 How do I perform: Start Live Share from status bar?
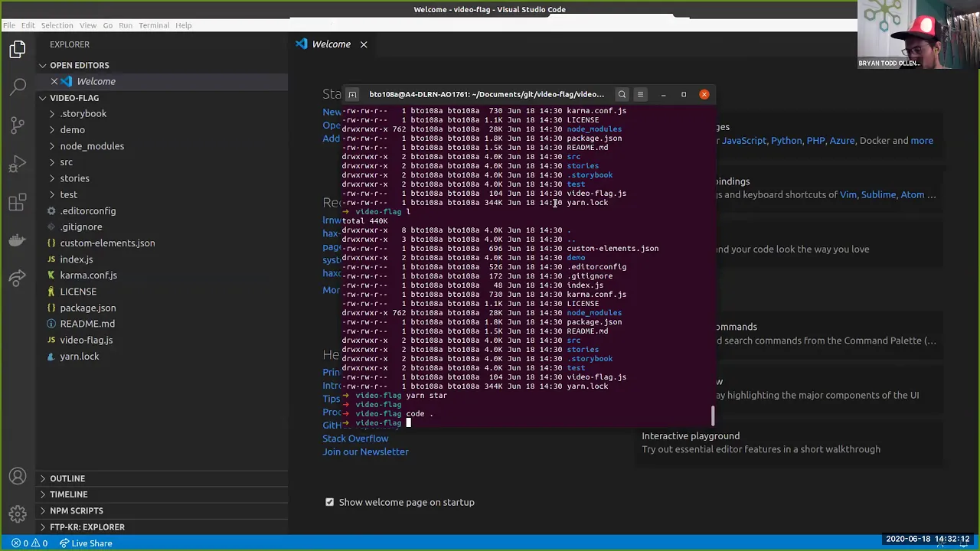pyautogui.click(x=87, y=543)
